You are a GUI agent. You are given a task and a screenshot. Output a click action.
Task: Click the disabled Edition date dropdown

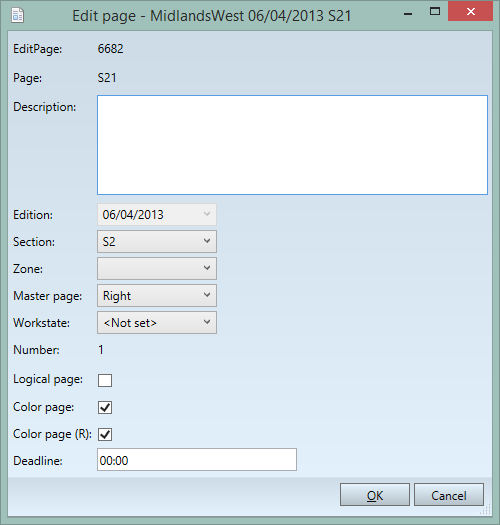point(157,215)
